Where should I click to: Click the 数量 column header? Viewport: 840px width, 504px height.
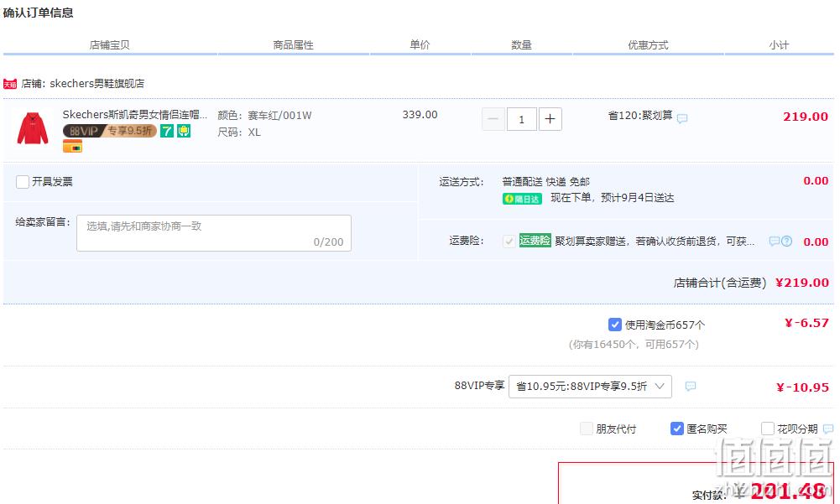[521, 45]
